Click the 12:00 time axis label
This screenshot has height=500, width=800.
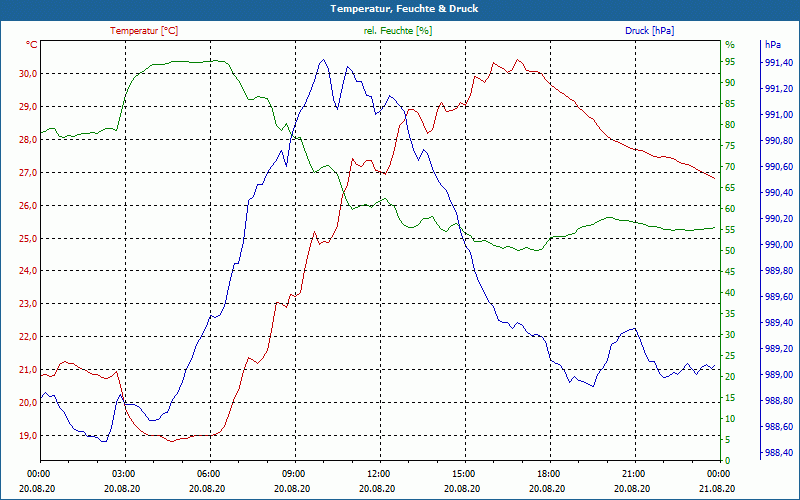click(x=378, y=474)
